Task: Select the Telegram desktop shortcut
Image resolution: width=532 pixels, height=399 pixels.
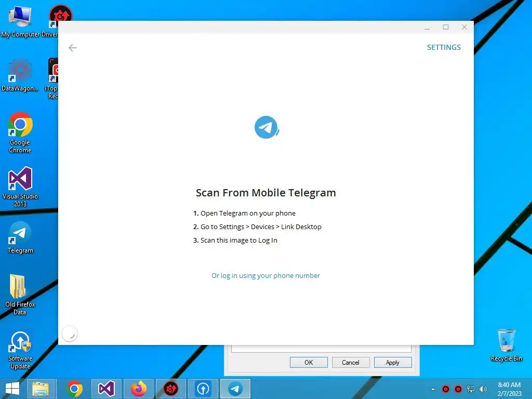Action: click(x=20, y=237)
